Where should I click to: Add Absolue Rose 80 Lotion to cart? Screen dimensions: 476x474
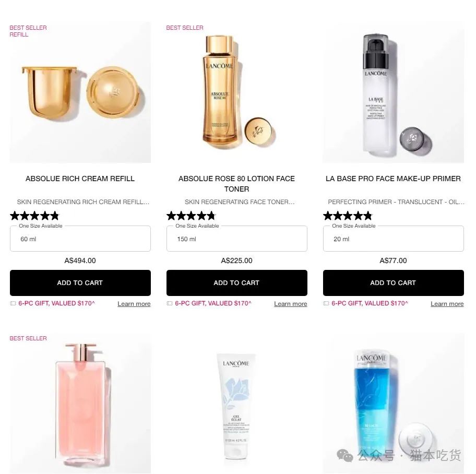pos(237,283)
